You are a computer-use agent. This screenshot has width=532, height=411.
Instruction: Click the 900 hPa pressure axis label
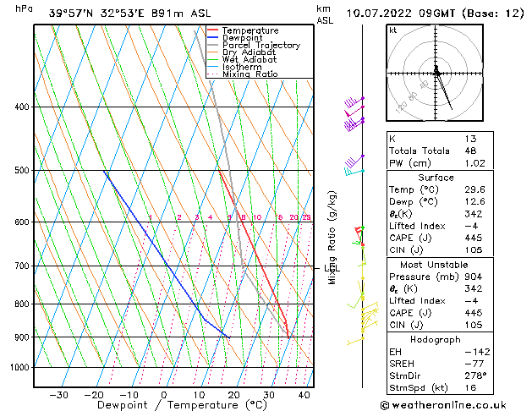tap(22, 337)
